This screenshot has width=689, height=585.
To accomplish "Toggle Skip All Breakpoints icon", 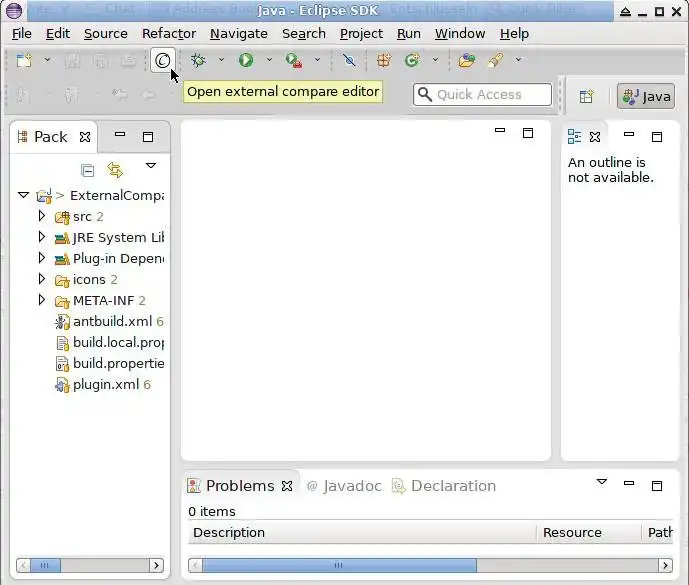I will click(349, 60).
